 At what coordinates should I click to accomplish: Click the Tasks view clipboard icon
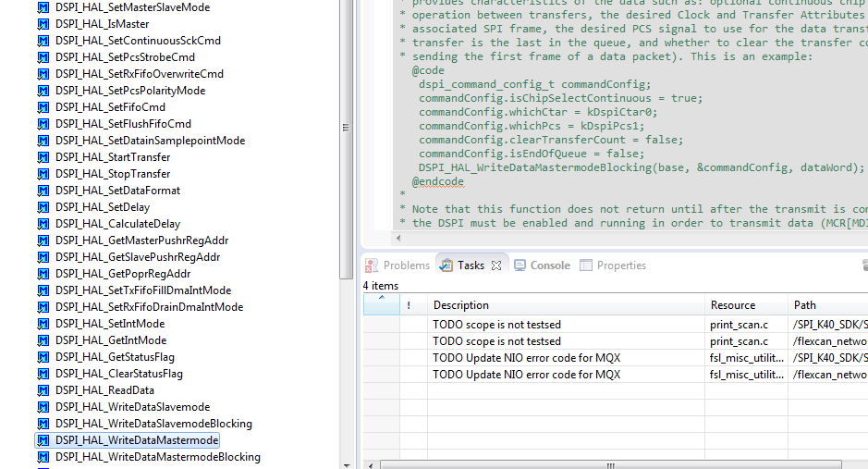[x=446, y=265]
